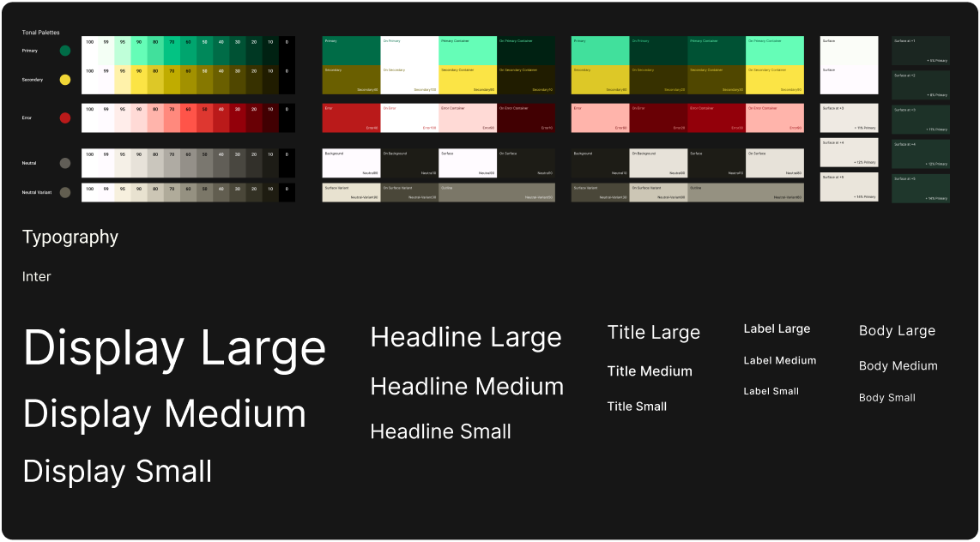Select the Headline Medium text sample

pos(467,387)
